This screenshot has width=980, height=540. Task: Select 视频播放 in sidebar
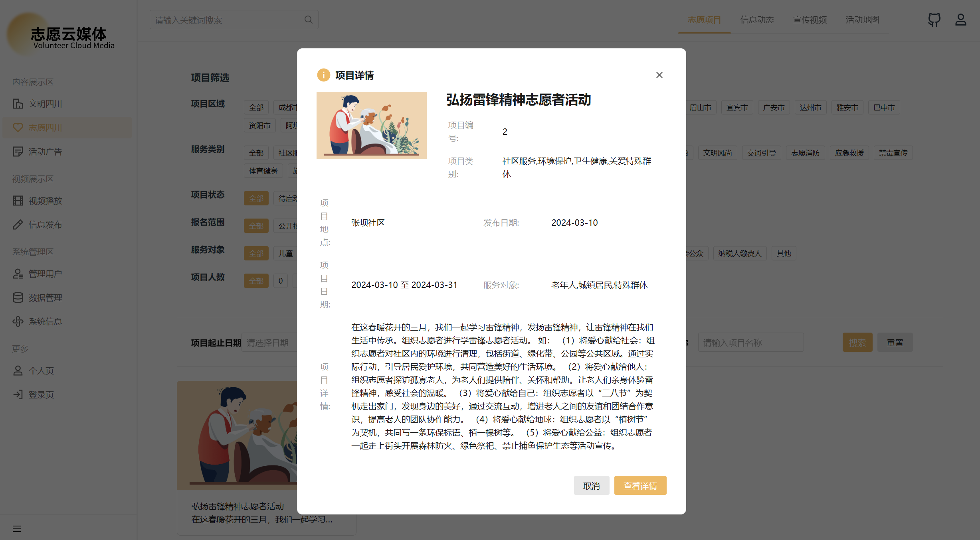pos(45,201)
